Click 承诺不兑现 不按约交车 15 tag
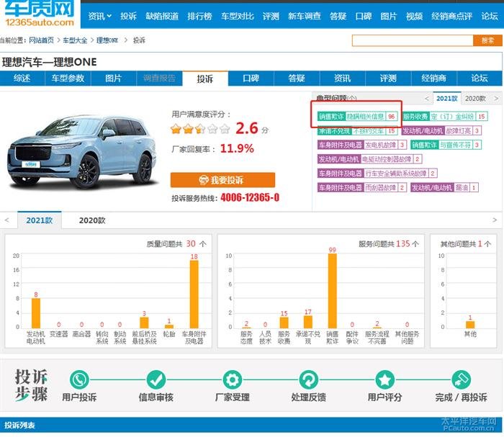Screen dimensions: 504x437 (x=357, y=131)
